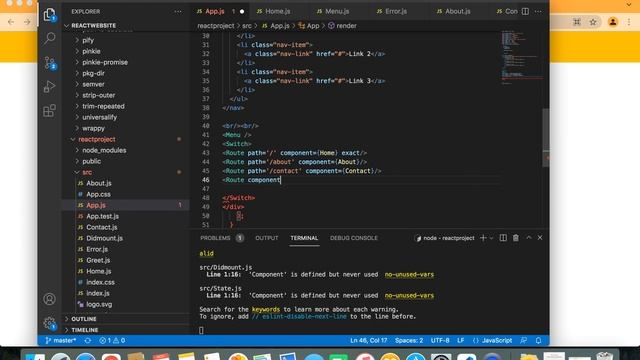Open the Extensions view
The image size is (640, 360).
(49, 111)
